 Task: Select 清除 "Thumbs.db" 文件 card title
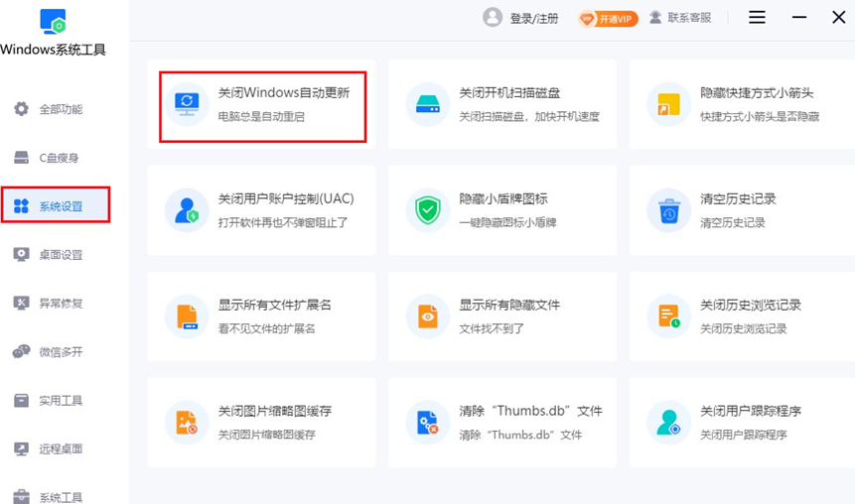530,411
